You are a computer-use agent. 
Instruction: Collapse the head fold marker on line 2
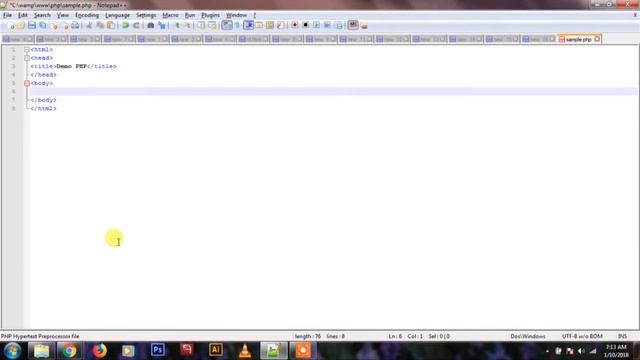(27, 58)
